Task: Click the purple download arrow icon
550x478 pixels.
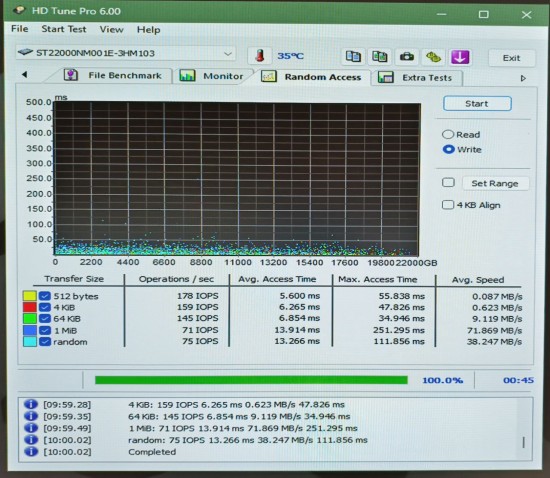Action: pyautogui.click(x=460, y=57)
